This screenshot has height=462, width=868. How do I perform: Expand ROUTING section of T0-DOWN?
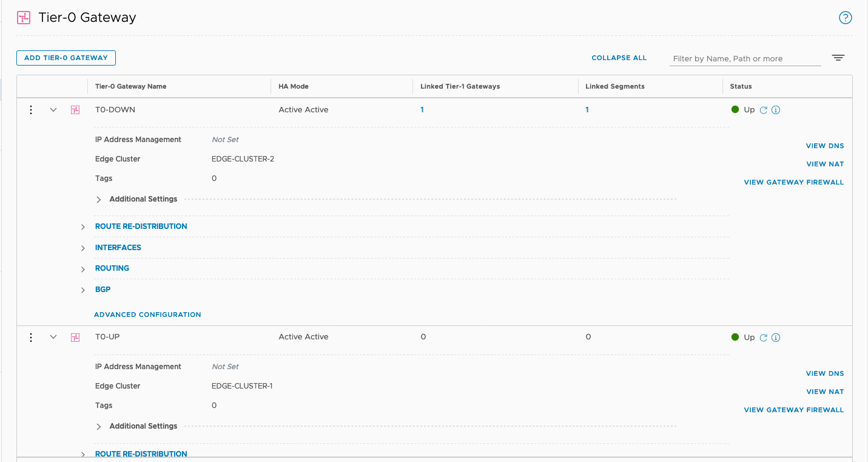[83, 269]
